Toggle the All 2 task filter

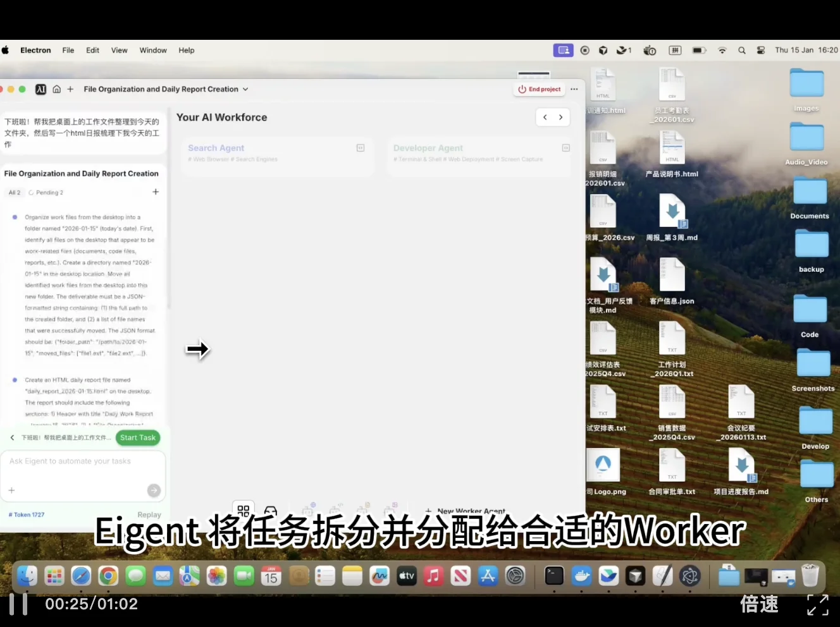click(14, 192)
